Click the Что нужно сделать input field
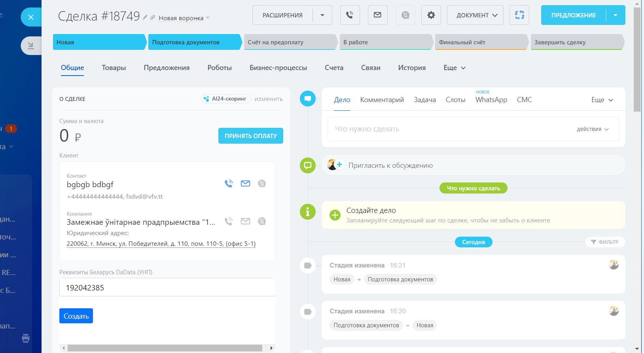644x353 pixels. (x=474, y=129)
